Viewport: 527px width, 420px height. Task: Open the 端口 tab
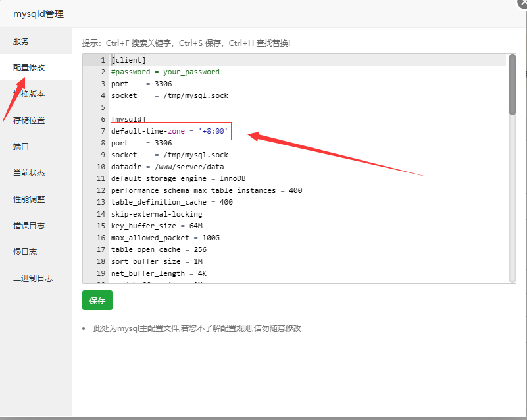tap(36, 146)
